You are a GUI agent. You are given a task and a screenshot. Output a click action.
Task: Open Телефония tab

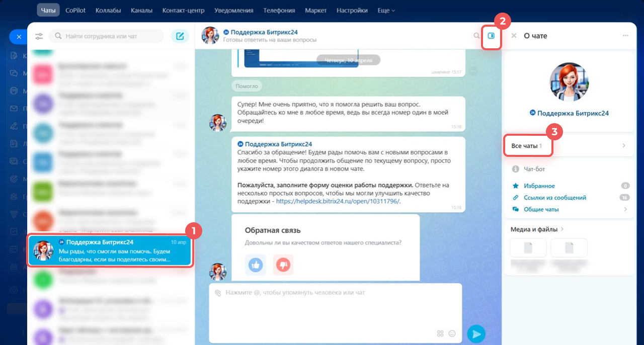click(x=280, y=10)
